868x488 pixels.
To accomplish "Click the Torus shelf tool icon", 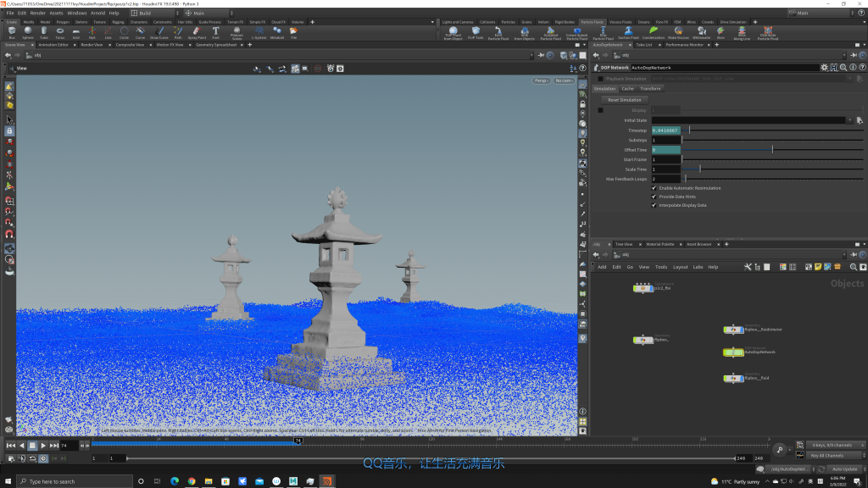I will (x=60, y=32).
